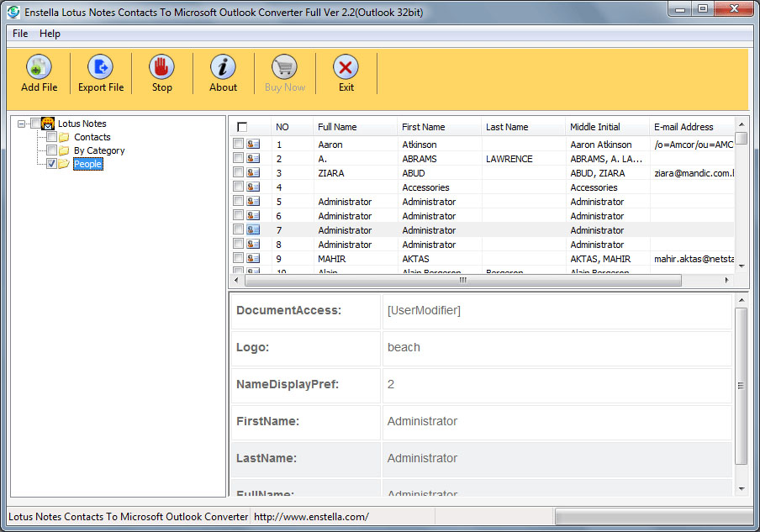Click the By Category folder icon

click(x=64, y=150)
